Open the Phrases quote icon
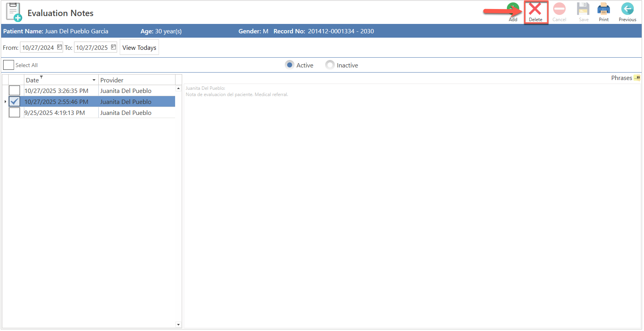 [x=637, y=78]
